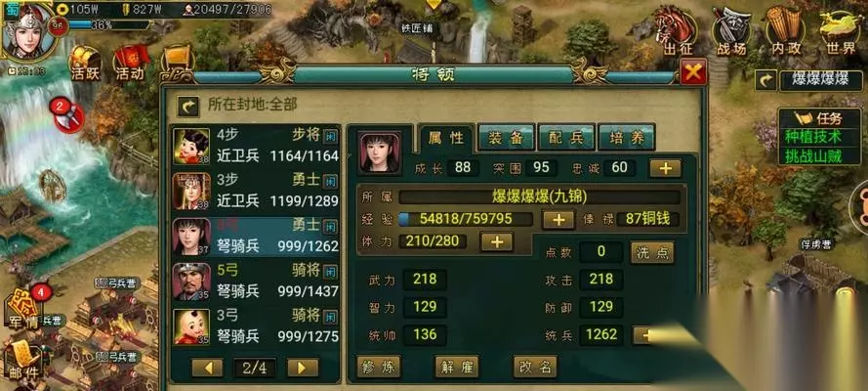The height and width of the screenshot is (391, 868).
Task: Open the 战场 battlefield icon
Action: coord(730,30)
